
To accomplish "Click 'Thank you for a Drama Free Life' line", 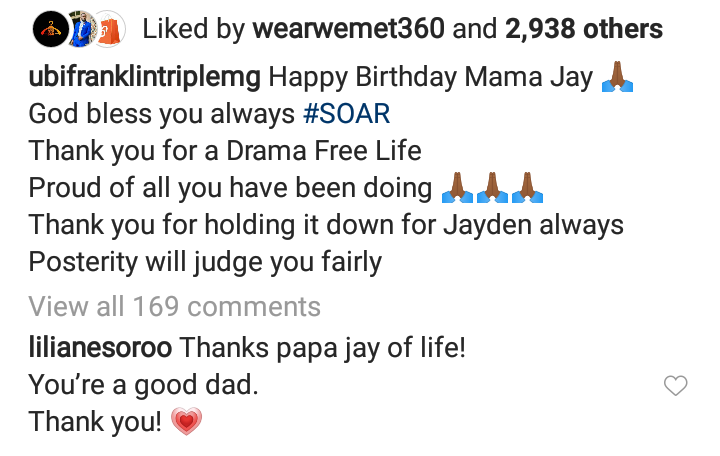I will click(x=225, y=151).
